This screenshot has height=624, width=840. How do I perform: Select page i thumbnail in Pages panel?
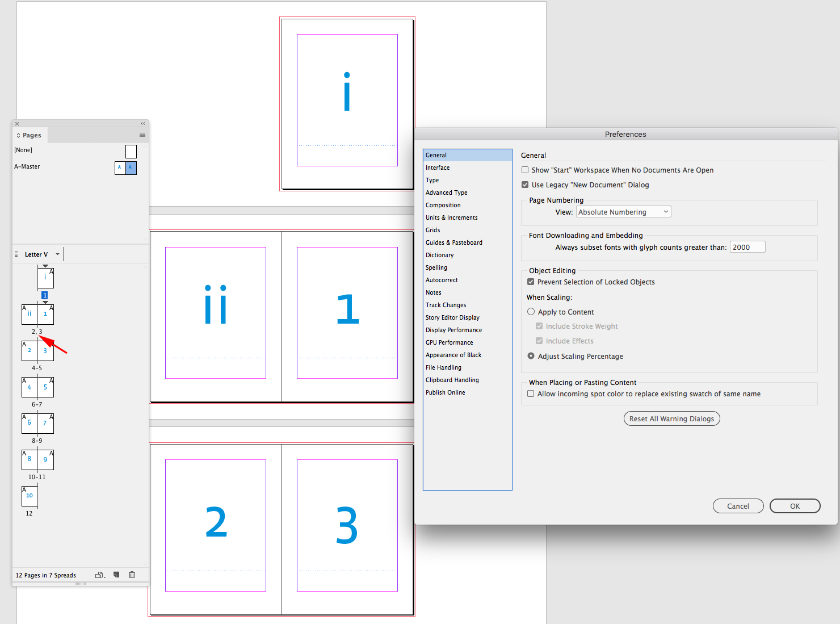pyautogui.click(x=45, y=278)
